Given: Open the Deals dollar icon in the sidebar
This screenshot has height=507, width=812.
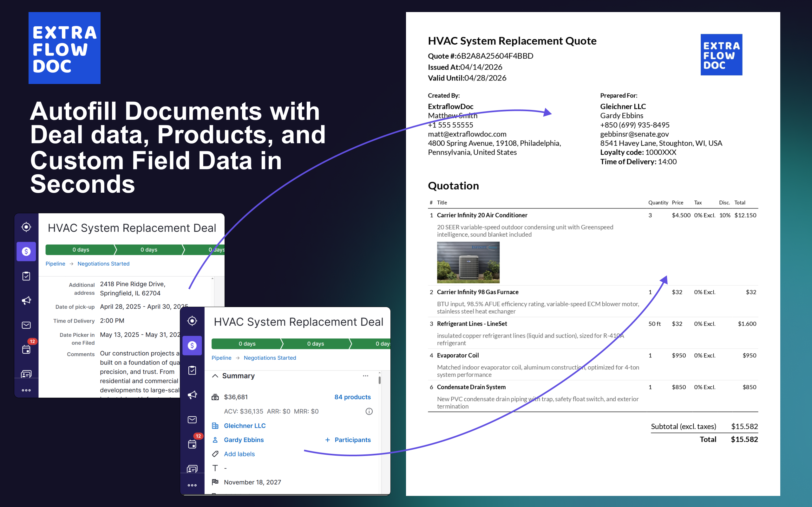Looking at the screenshot, I should tap(192, 345).
